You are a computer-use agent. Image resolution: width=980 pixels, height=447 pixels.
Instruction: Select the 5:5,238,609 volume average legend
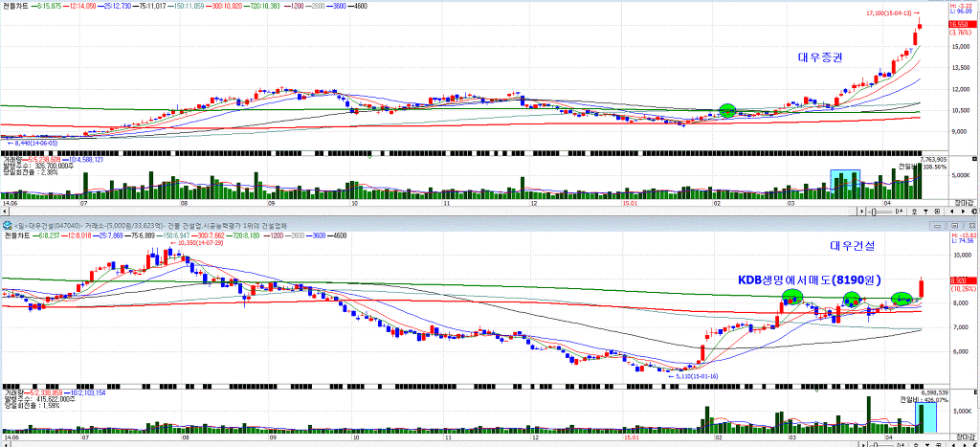tap(39, 160)
